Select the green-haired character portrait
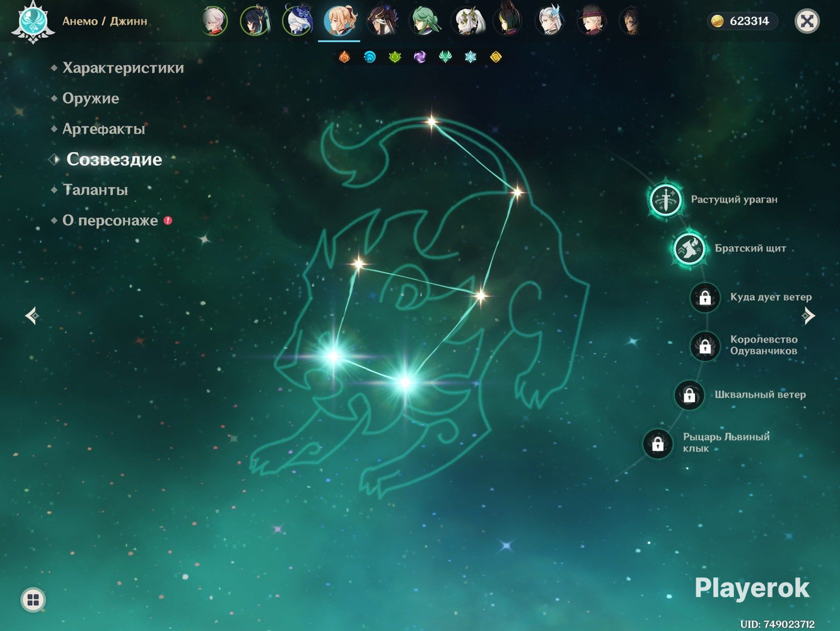This screenshot has height=631, width=840. pyautogui.click(x=424, y=21)
